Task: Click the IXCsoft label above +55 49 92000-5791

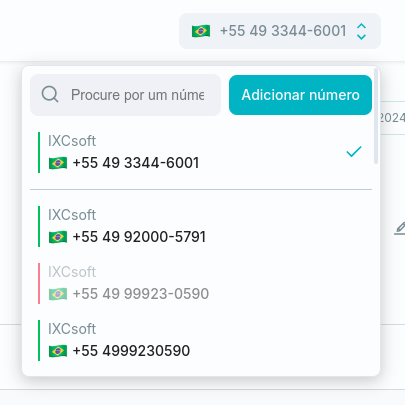Action: (x=72, y=215)
